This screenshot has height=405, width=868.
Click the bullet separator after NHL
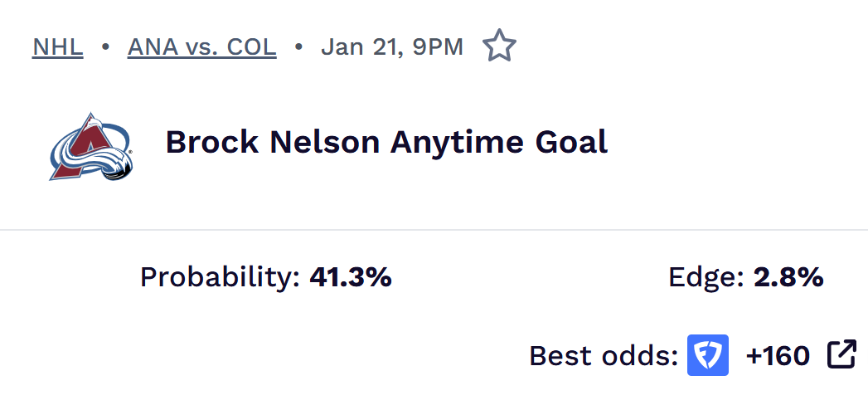coord(105,46)
